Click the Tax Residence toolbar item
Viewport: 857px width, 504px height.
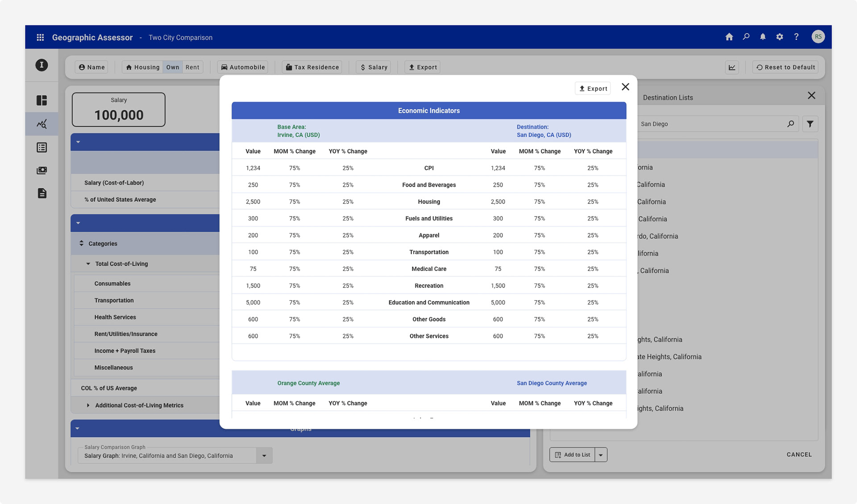pyautogui.click(x=312, y=67)
